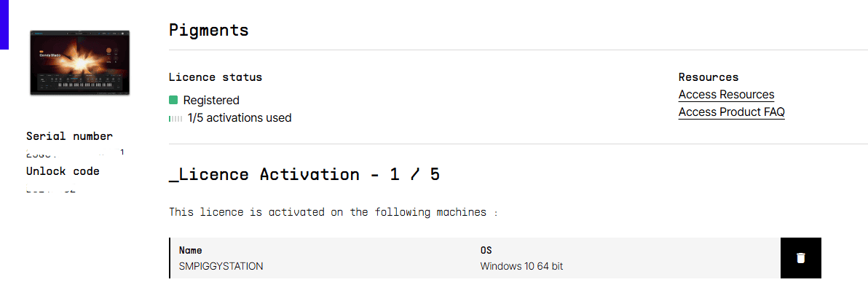Click the Licence status heading
The width and height of the screenshot is (868, 293).
coord(216,77)
